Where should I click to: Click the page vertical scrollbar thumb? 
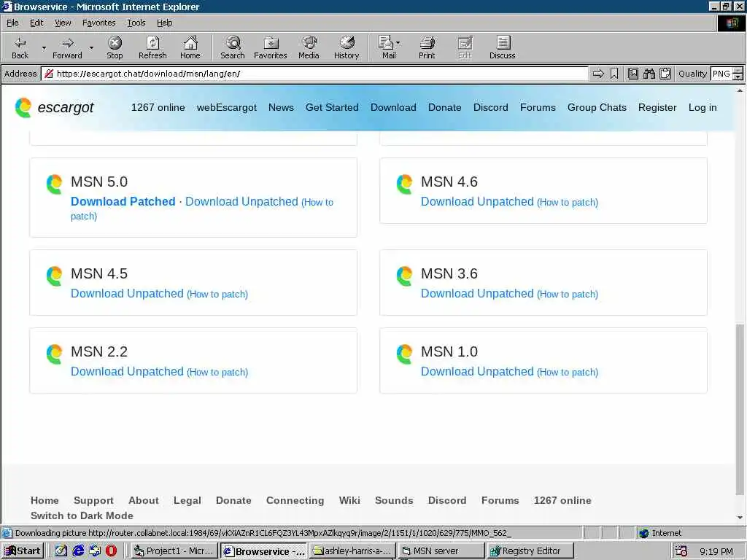[740, 408]
